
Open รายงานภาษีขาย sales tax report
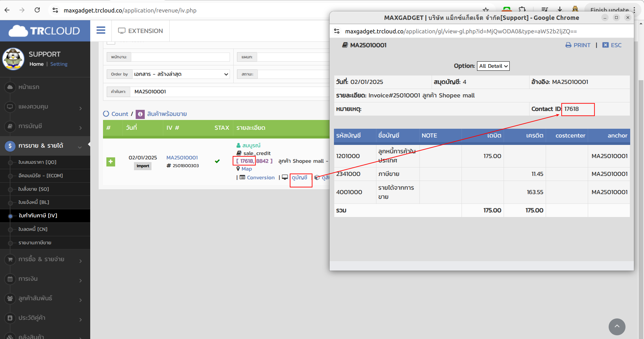tap(35, 243)
